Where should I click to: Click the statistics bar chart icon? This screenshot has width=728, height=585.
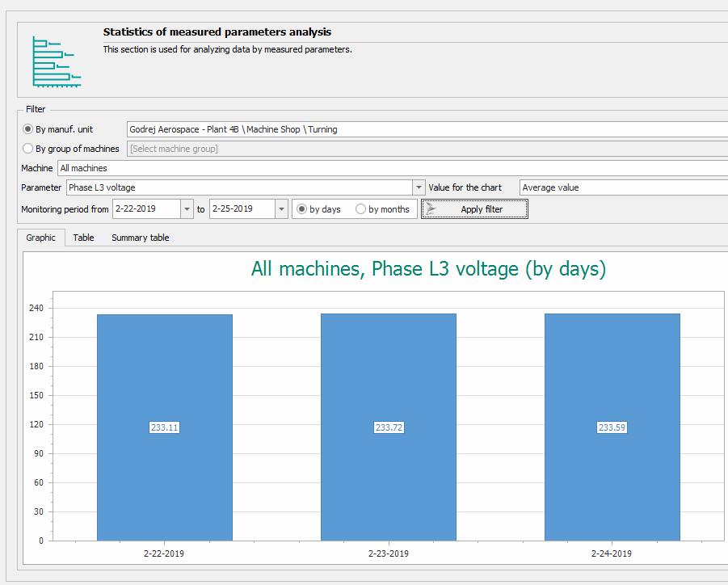click(57, 61)
